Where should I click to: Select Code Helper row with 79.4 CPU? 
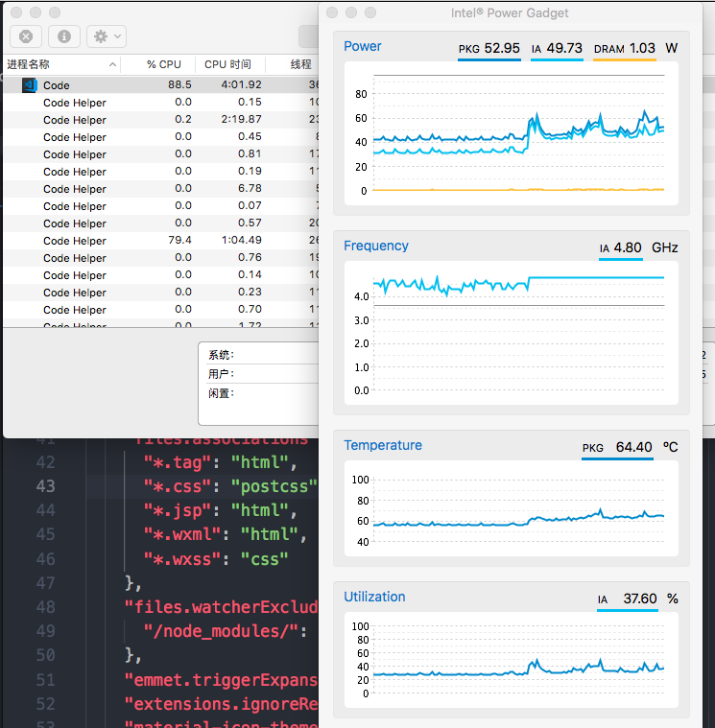pos(160,241)
